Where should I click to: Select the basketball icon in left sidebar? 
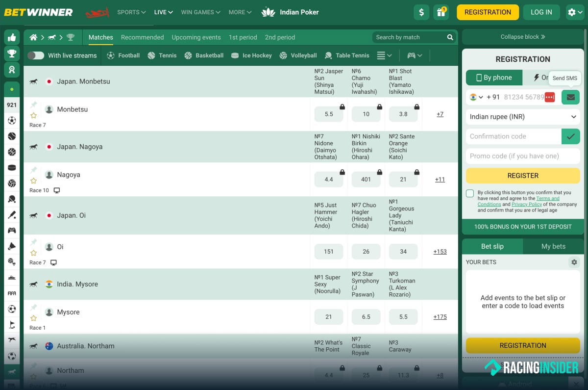(x=12, y=152)
